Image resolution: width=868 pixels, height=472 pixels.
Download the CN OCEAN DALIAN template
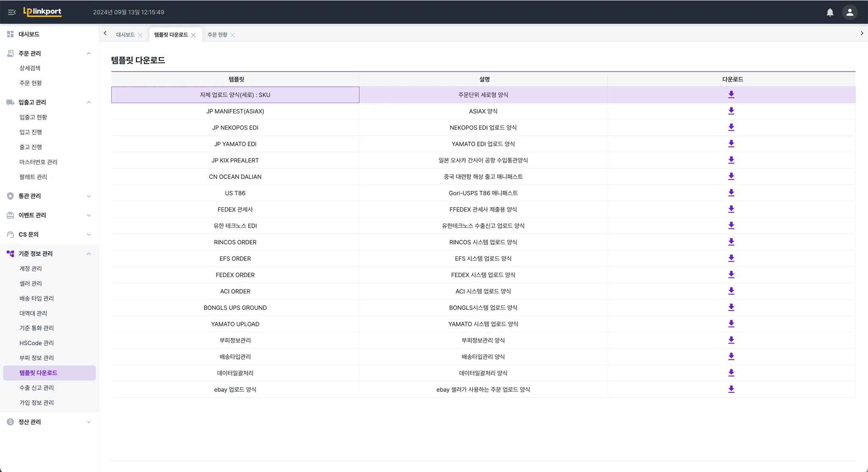(731, 176)
